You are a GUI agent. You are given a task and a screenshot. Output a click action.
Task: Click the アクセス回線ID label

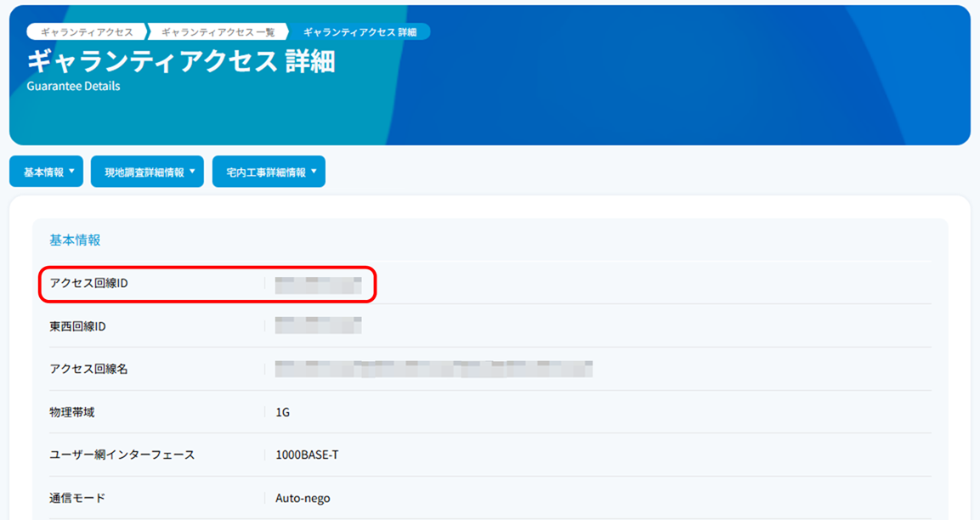88,283
